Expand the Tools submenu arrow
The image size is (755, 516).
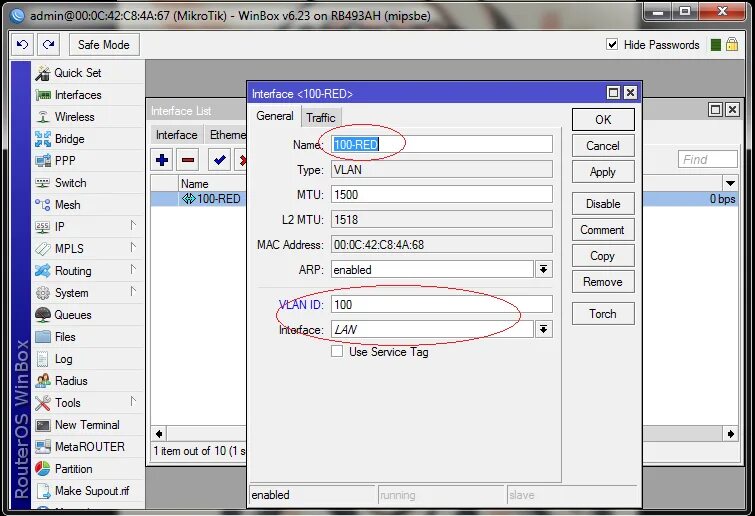133,401
